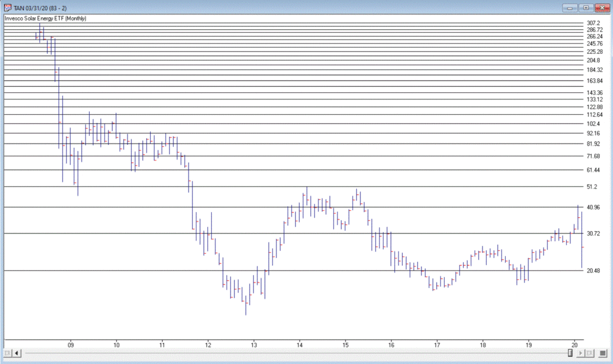Step the chart forward with the right arrow button
Viewport: 613px width, 364px height.
click(x=581, y=353)
